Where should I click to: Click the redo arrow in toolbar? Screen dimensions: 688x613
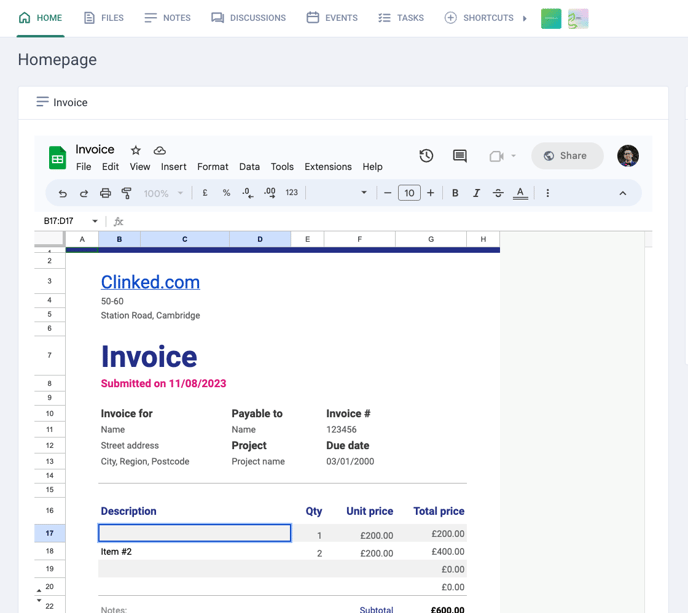tap(84, 193)
